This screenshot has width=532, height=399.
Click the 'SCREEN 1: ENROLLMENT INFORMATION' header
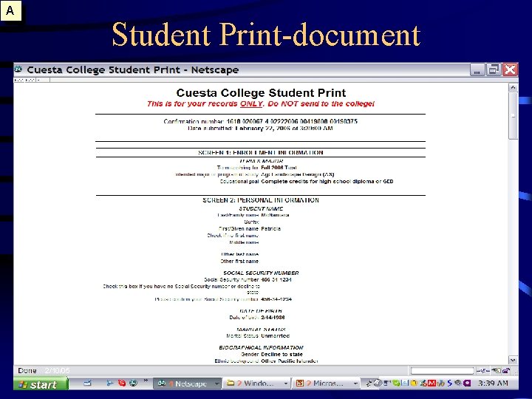pos(261,153)
